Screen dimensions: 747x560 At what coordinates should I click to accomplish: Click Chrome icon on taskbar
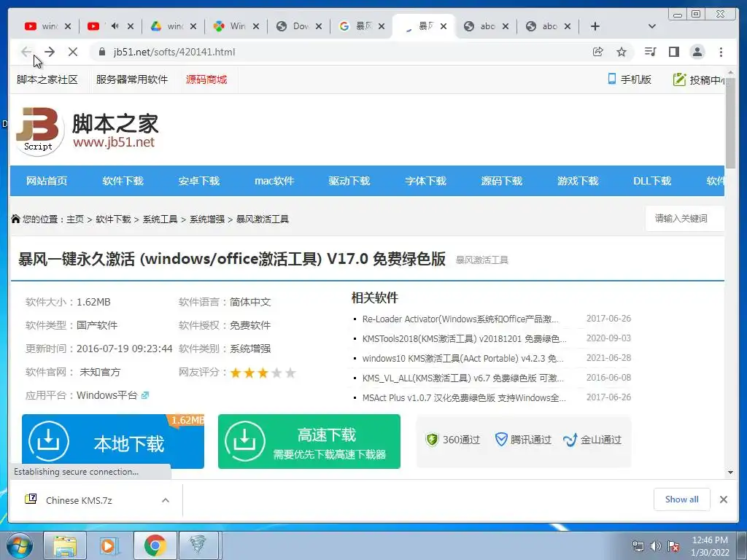(155, 545)
